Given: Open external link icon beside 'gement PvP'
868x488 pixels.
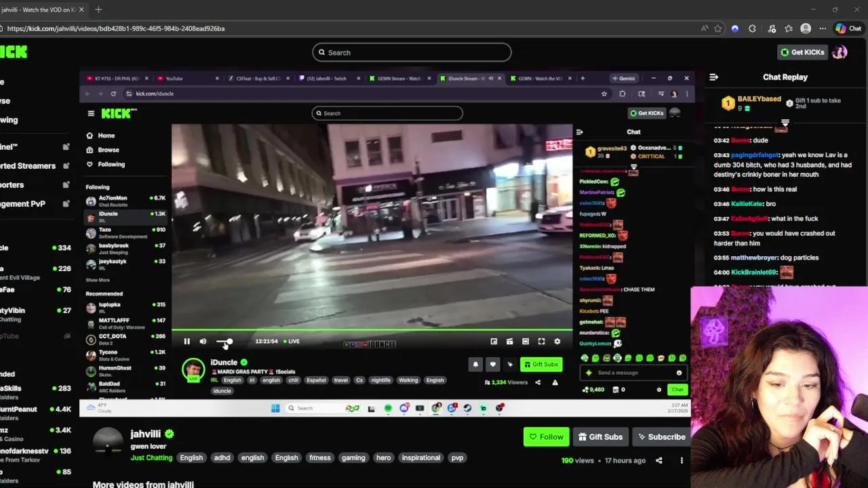Looking at the screenshot, I should tap(66, 203).
